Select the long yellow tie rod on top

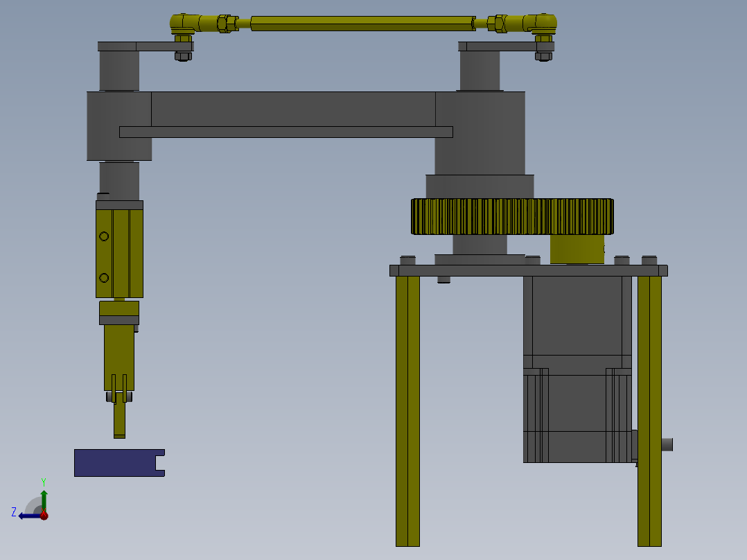[362, 24]
